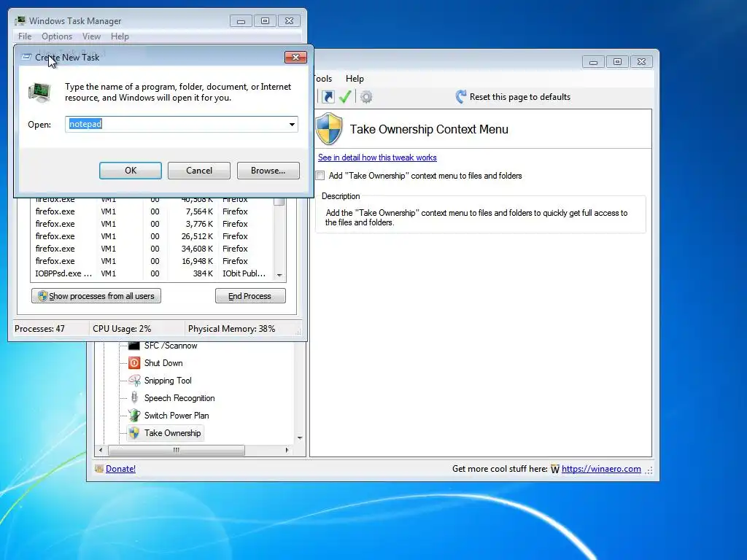
Task: Open the Tools menu in Winaero Tweaker
Action: pyautogui.click(x=323, y=79)
